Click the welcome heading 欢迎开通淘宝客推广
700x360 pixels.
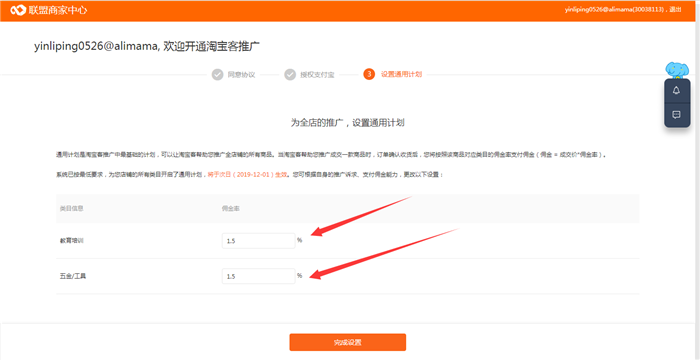tap(212, 46)
